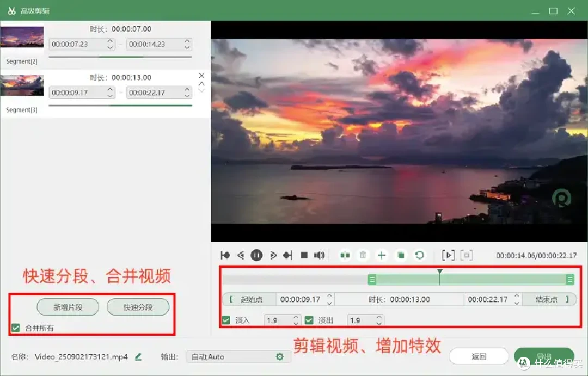Image resolution: width=588 pixels, height=376 pixels.
Task: Click the green copy segment icon
Action: click(x=401, y=255)
